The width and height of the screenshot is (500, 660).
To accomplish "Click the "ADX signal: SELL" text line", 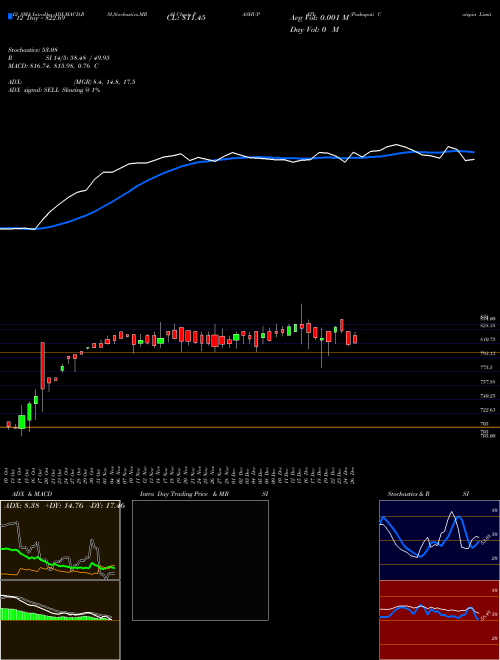I will pos(54,90).
